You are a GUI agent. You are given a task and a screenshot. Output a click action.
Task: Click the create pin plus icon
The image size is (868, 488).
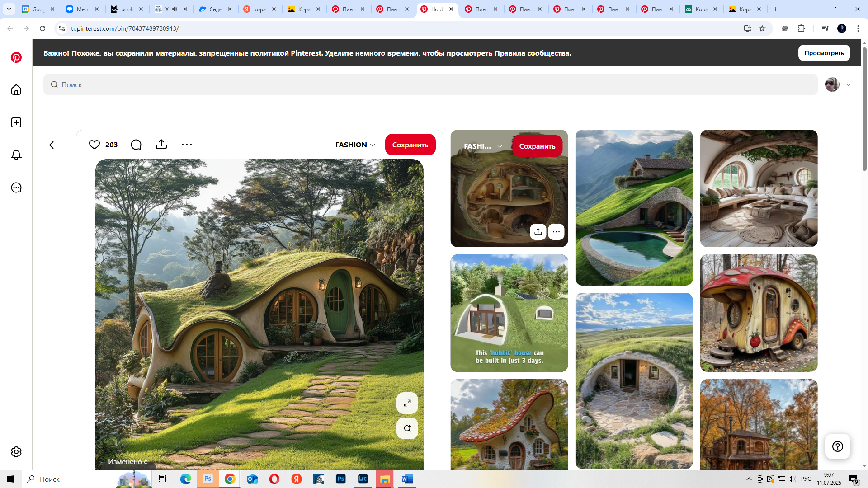click(16, 122)
